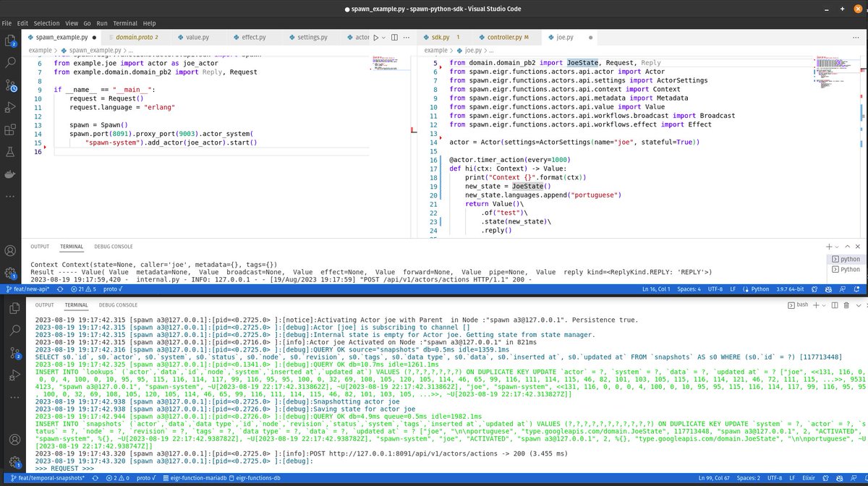Open the Selection menu
This screenshot has height=486, width=868.
tap(47, 23)
